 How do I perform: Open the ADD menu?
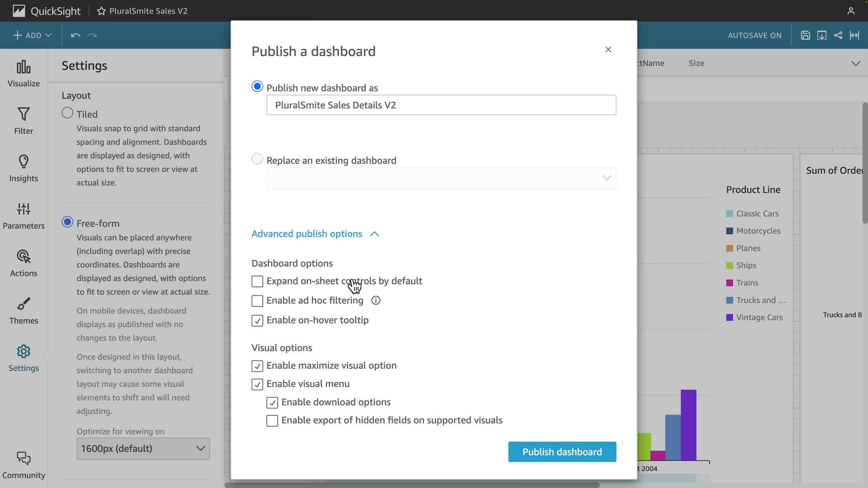coord(32,35)
